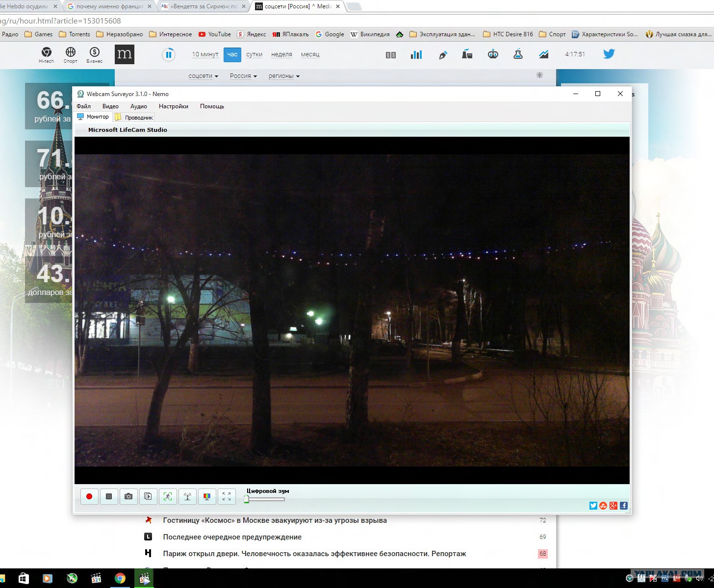
Task: Open the 'Эксплуатация здан...' bookmarks folder
Action: [442, 34]
